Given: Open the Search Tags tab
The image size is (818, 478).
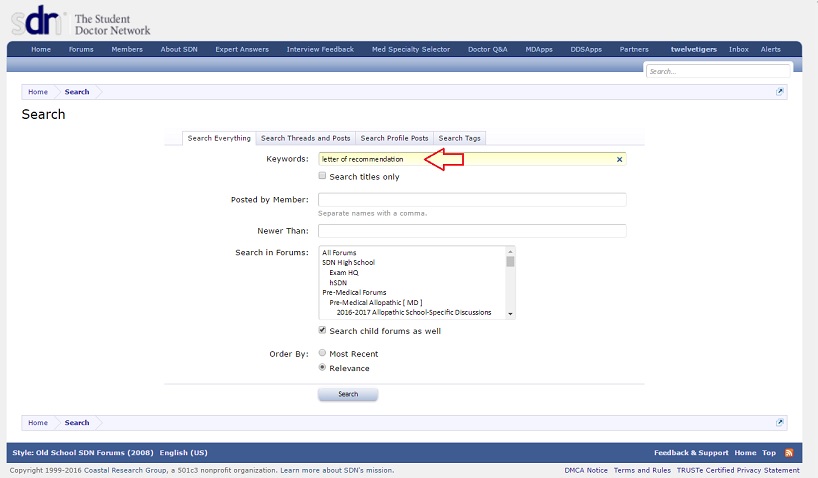Looking at the screenshot, I should pos(459,138).
